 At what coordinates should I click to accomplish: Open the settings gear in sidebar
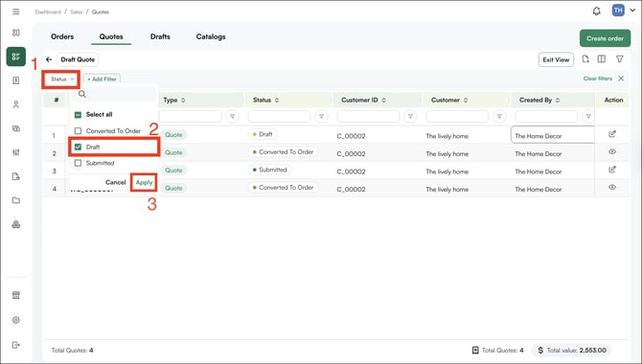pyautogui.click(x=16, y=320)
